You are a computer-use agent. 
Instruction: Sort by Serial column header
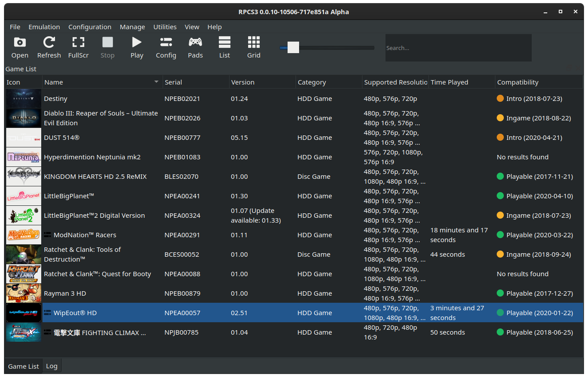(x=196, y=82)
